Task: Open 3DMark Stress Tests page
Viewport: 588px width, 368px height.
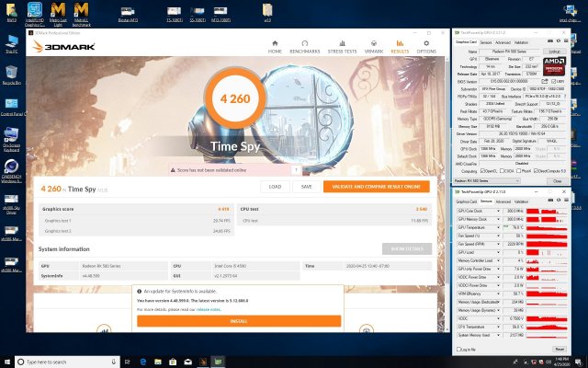Action: click(341, 47)
